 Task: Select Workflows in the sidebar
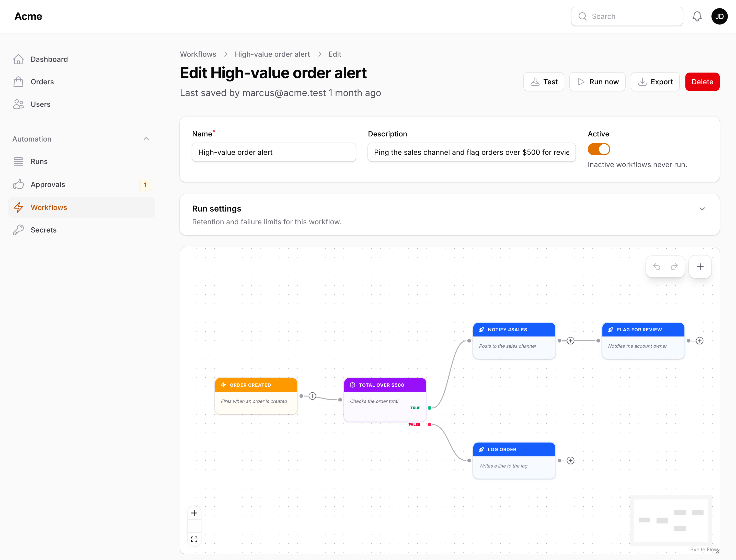[82, 207]
